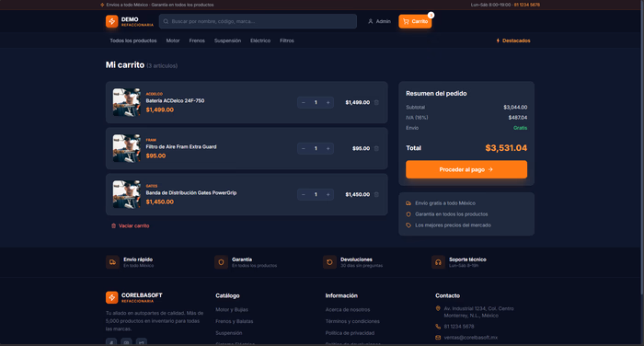Click the price tag icon for mejores precios
This screenshot has height=346, width=644.
(408, 225)
